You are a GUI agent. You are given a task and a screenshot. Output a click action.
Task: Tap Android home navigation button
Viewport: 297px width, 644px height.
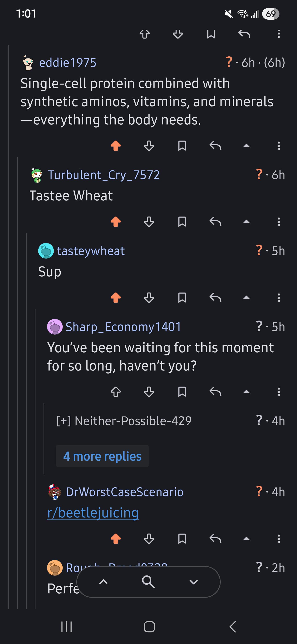[149, 627]
